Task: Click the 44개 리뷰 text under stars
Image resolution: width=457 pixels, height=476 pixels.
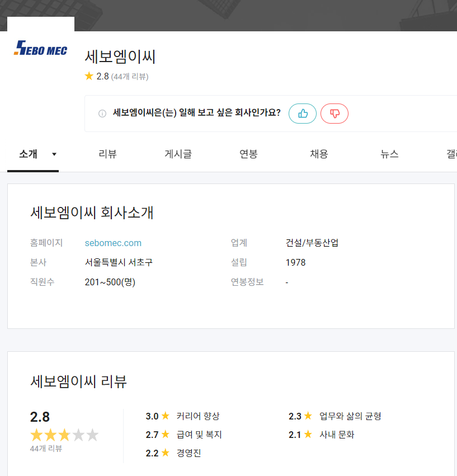Action: tap(46, 449)
